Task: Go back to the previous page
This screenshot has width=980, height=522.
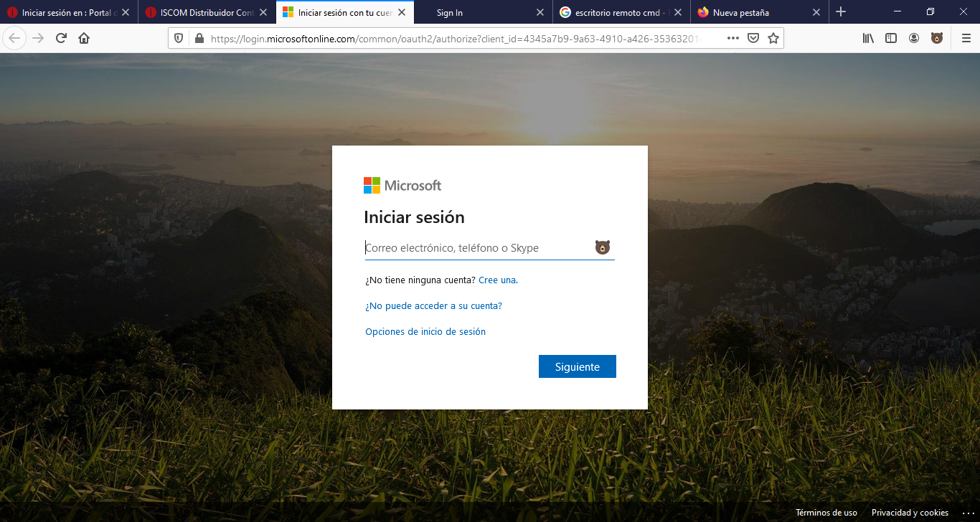Action: point(15,38)
